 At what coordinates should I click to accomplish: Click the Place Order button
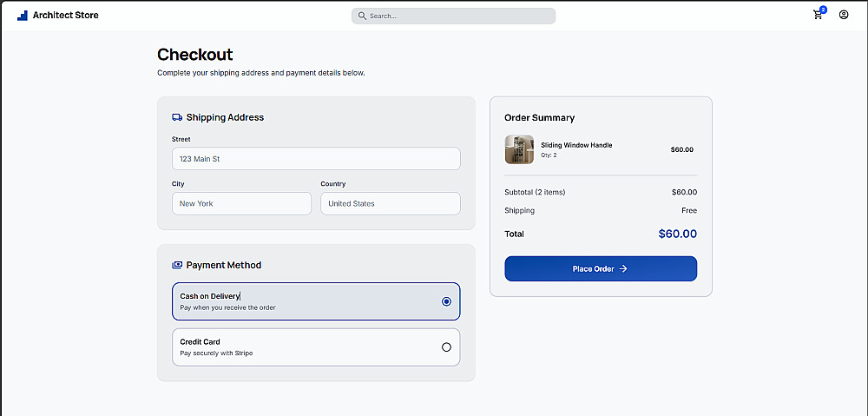coord(600,269)
